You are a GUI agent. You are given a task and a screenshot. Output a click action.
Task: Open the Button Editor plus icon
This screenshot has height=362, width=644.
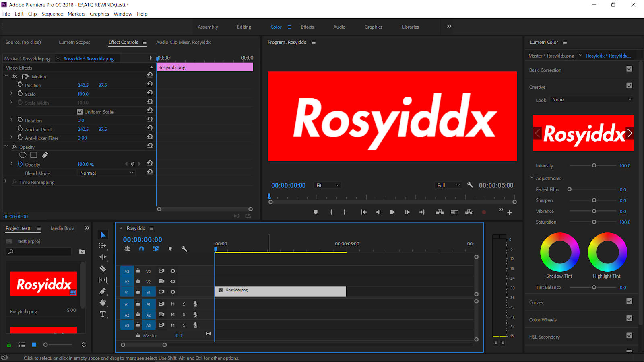pyautogui.click(x=510, y=212)
